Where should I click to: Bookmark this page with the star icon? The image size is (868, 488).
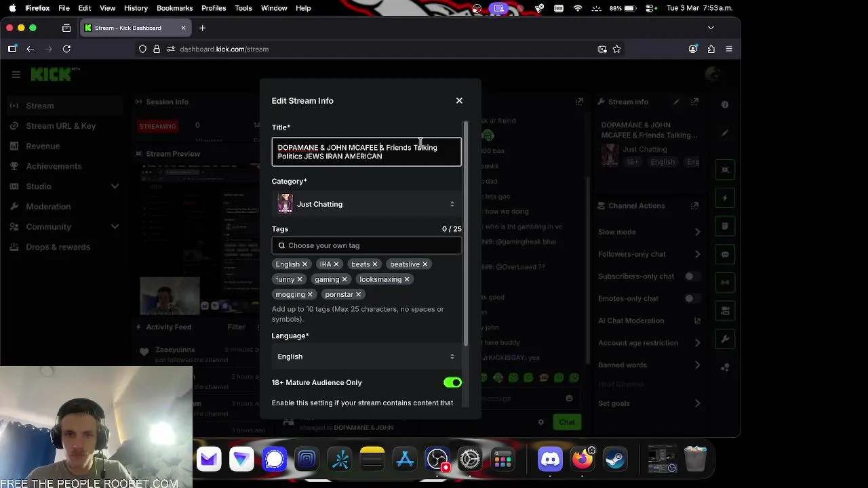[616, 49]
